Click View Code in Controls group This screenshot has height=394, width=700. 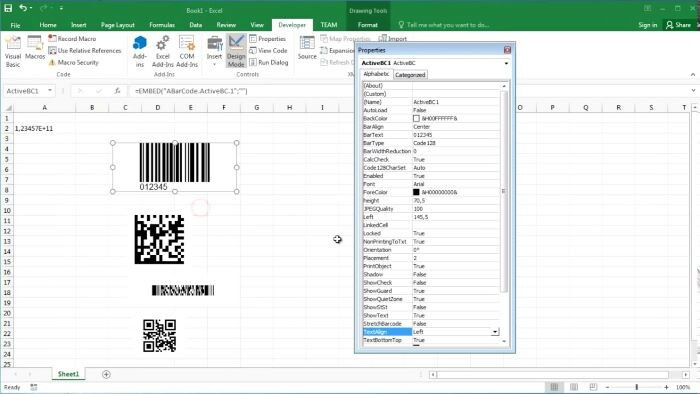tap(268, 50)
